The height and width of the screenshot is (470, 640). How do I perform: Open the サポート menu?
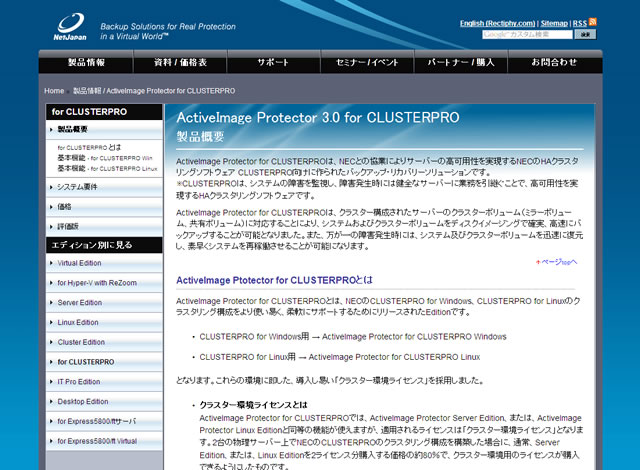click(x=273, y=62)
